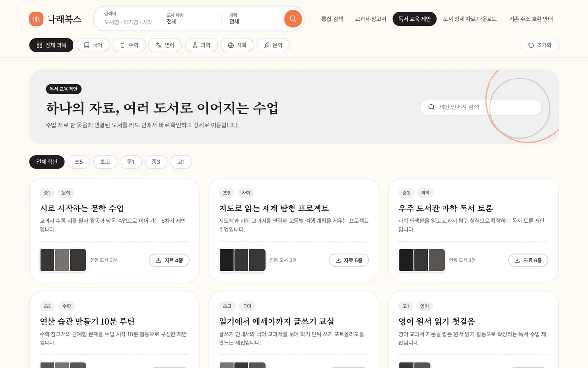Click the 초기화 reset button
The height and width of the screenshot is (368, 588).
click(539, 45)
